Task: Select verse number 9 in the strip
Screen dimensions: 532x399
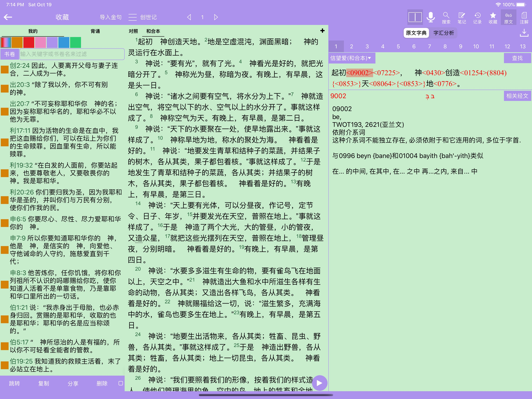Action: 461,46
